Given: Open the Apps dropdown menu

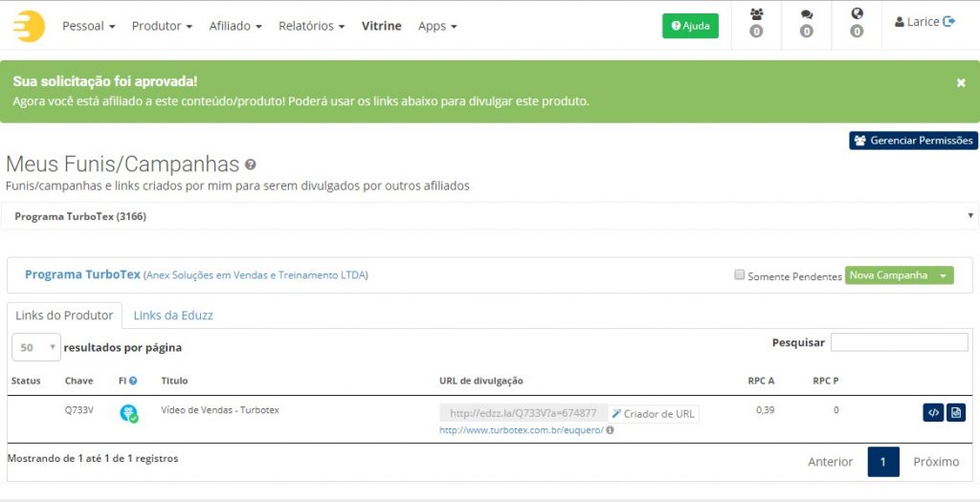Looking at the screenshot, I should (x=437, y=26).
